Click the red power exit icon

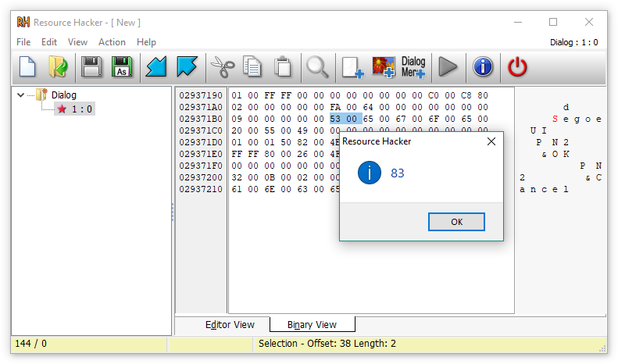point(517,67)
